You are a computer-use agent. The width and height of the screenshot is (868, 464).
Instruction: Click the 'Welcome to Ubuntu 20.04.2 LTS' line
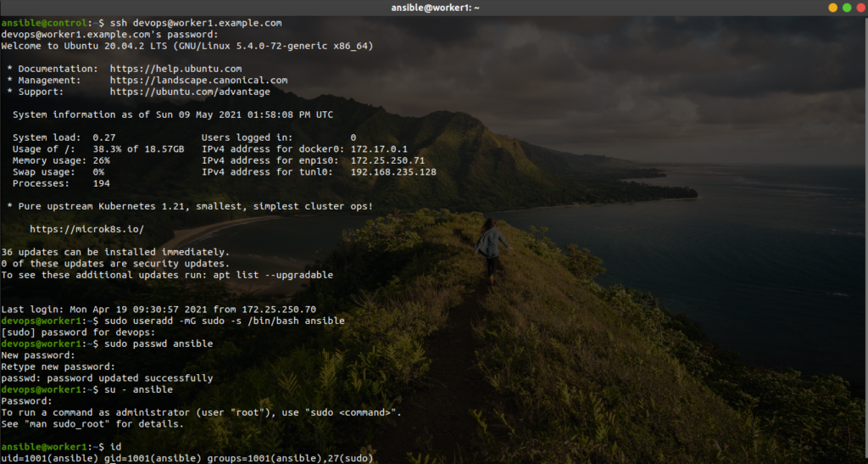(187, 46)
